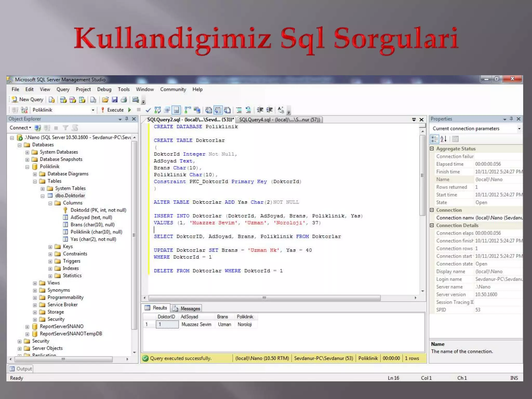This screenshot has width=532, height=399.
Task: Click the Parse query checkmark icon
Action: point(148,110)
